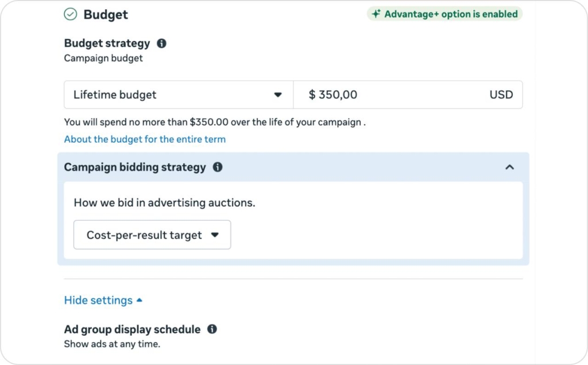Viewport: 588px width, 365px height.
Task: Click Hide settings to collapse advanced options
Action: [98, 299]
